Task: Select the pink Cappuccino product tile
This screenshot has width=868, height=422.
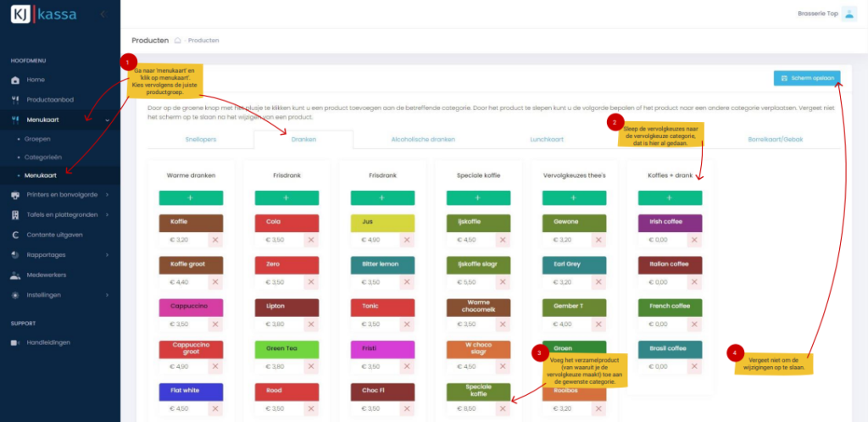Action: tap(191, 307)
